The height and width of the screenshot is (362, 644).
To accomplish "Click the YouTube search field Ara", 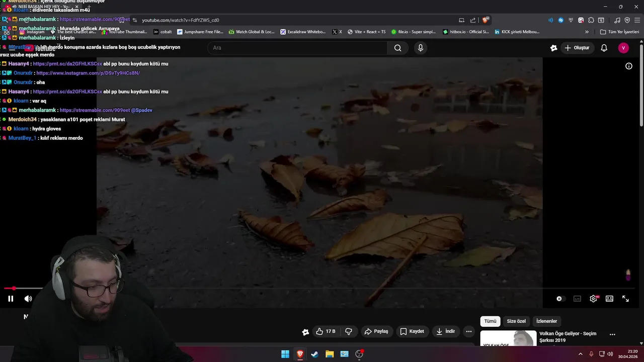I will 297,48.
